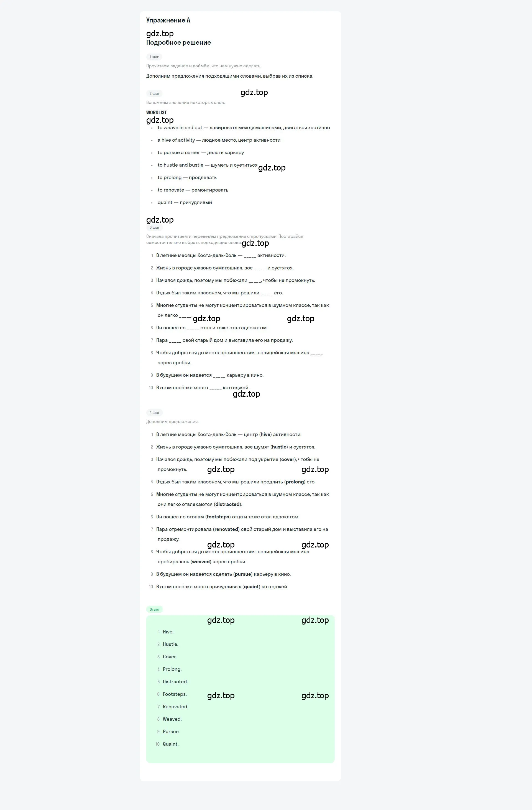Click the green 'Ответ' label button

[x=154, y=609]
